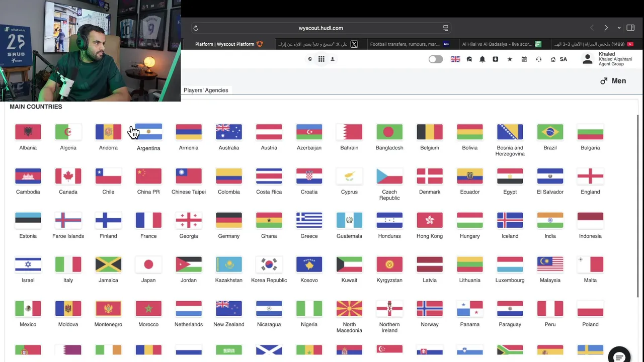Open favorites star icon
Viewport: 644px width, 362px height.
point(510,59)
